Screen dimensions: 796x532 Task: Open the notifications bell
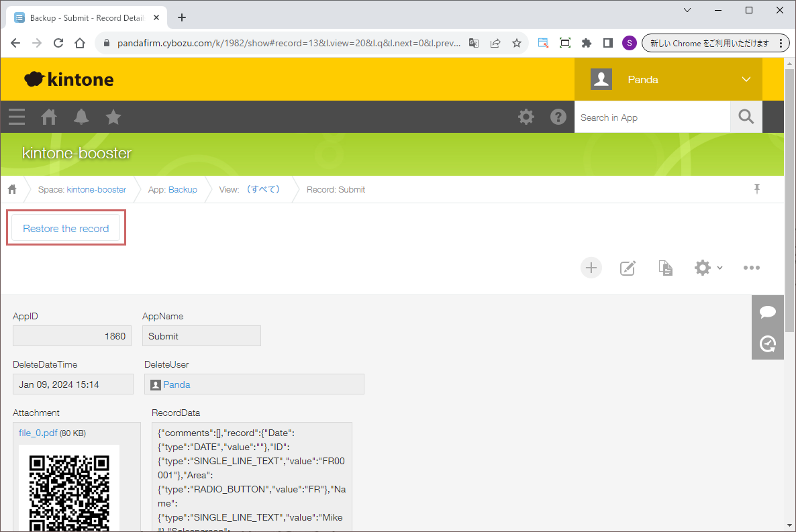click(81, 117)
